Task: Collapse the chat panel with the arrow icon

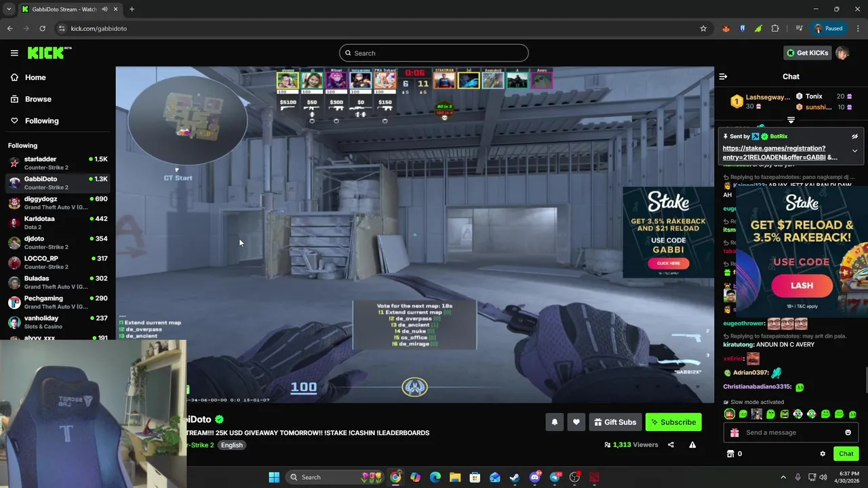Action: 723,77
